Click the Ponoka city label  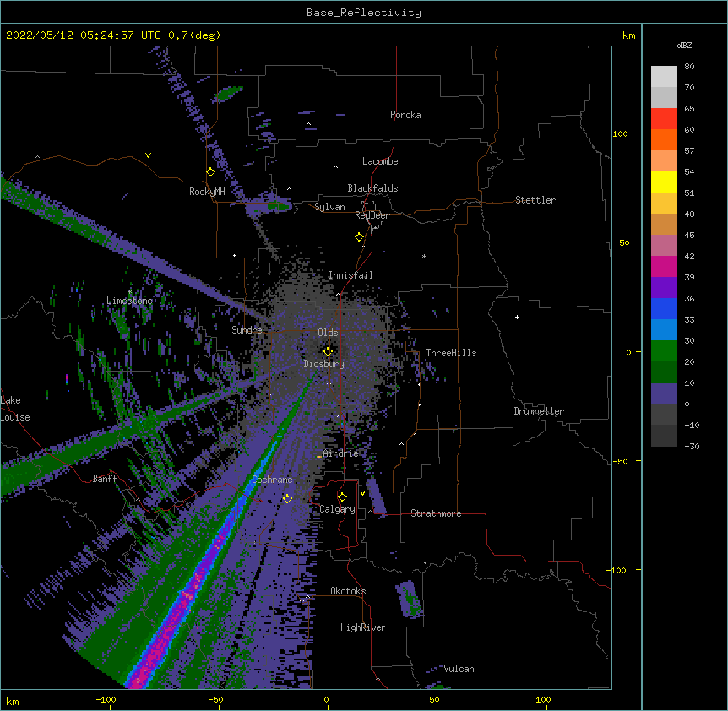pos(405,115)
